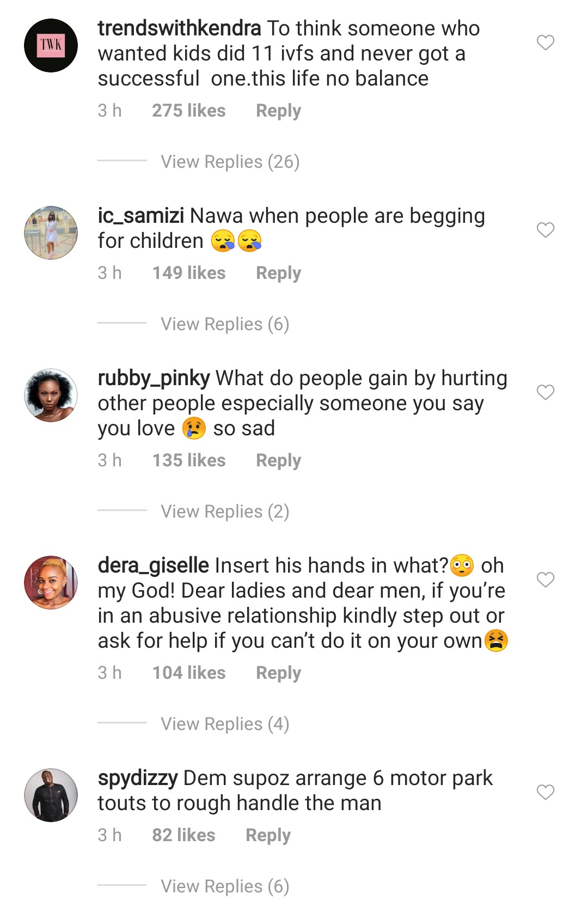Like the trendswithkendra comment with heart icon
The width and height of the screenshot is (588, 906).
[546, 42]
